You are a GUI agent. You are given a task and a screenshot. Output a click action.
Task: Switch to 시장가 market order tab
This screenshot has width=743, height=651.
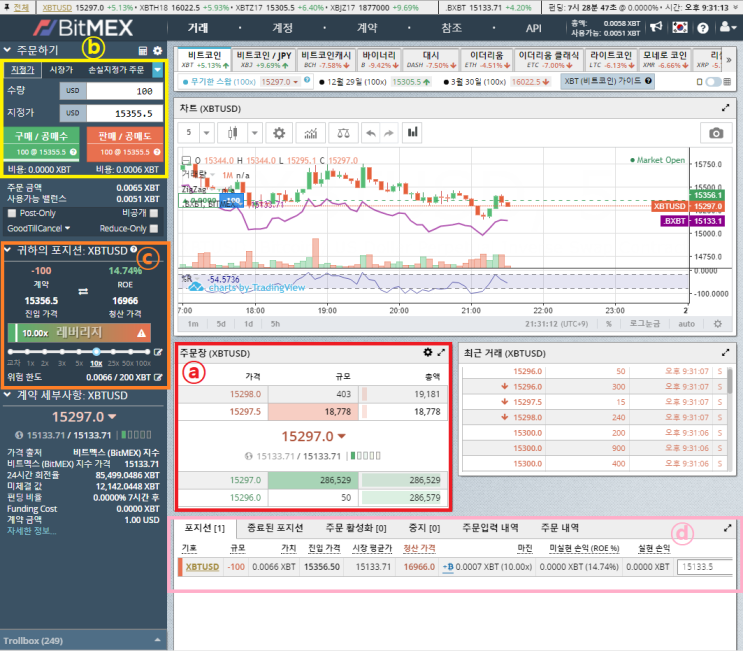pos(61,70)
